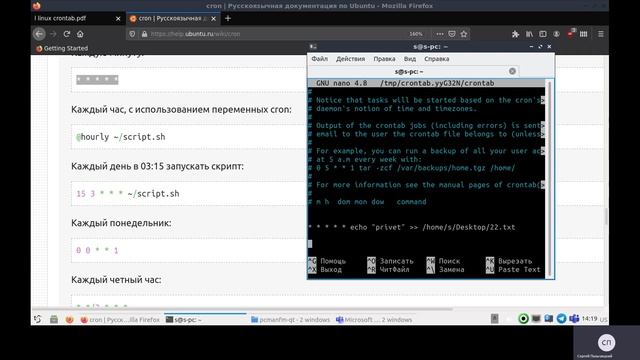Click nano Поиск shortcut label
This screenshot has height=360, width=640.
[449, 261]
